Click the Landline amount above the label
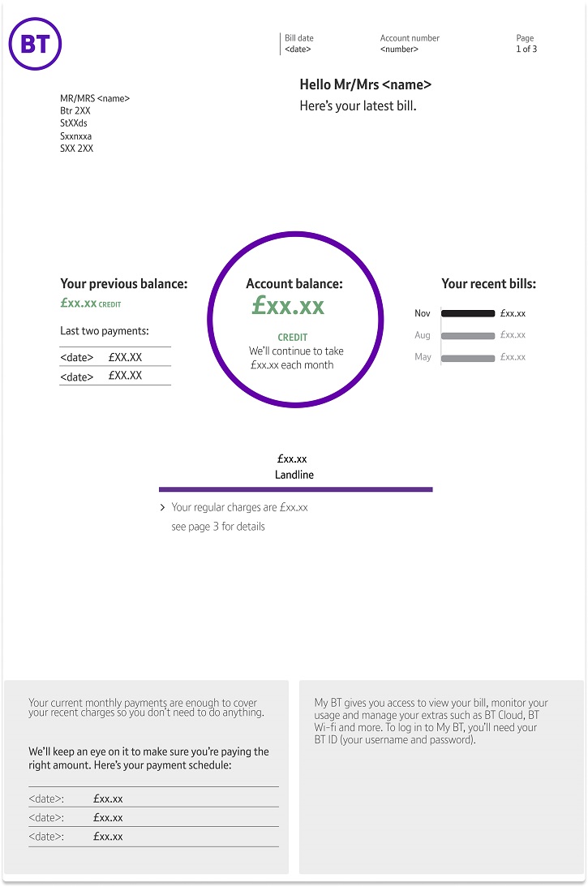This screenshot has width=588, height=887. tap(292, 459)
